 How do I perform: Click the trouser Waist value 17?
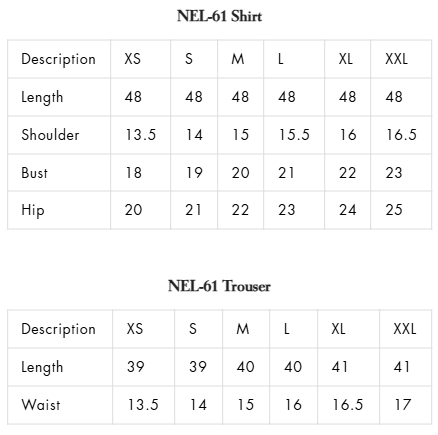[x=403, y=405]
